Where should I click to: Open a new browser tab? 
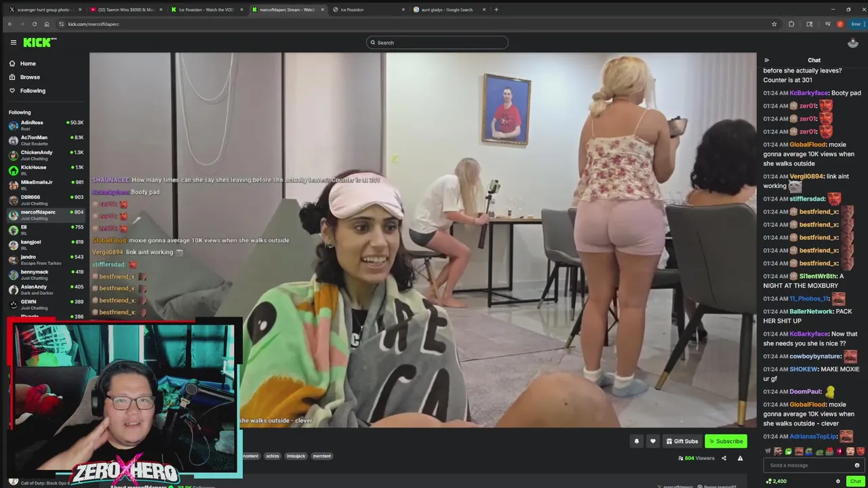point(496,9)
